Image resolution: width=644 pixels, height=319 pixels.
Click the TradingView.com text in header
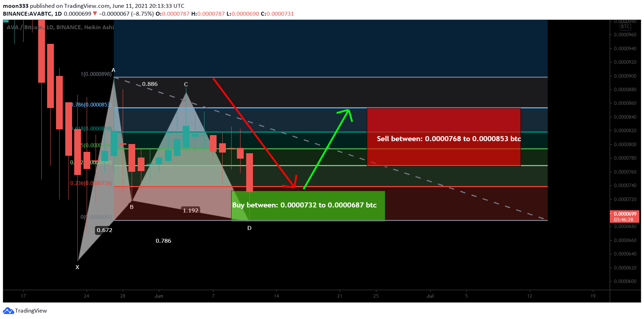(x=87, y=6)
